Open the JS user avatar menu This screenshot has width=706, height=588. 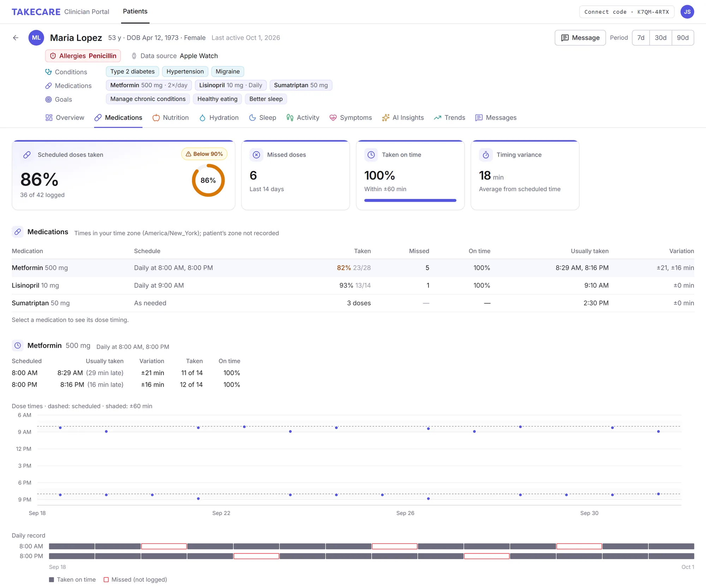tap(687, 12)
